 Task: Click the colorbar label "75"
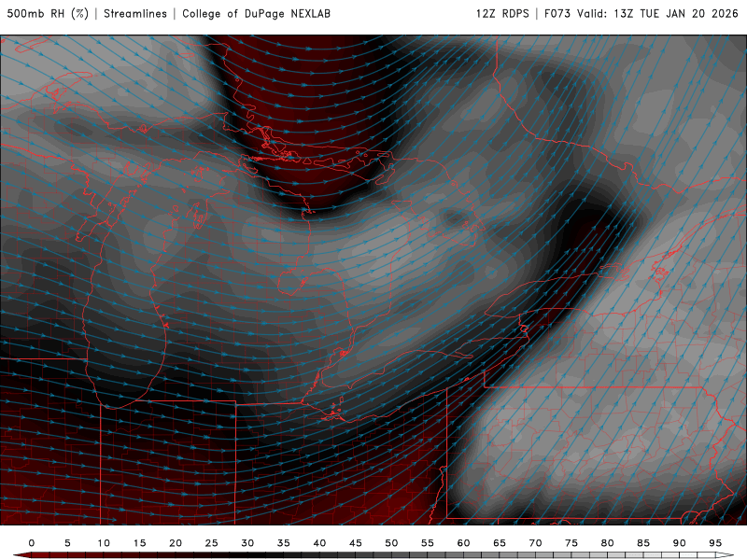[x=571, y=543]
